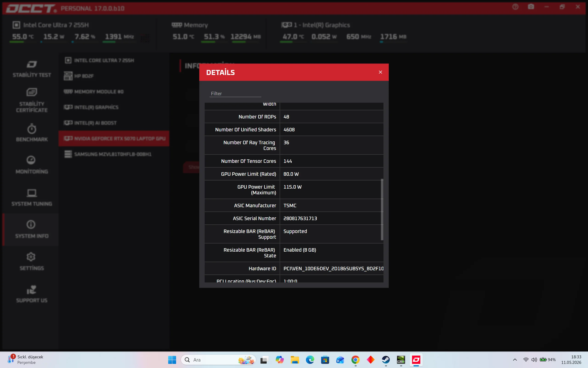The width and height of the screenshot is (588, 368).
Task: Select the serial number '280817631713'
Action: (300, 218)
